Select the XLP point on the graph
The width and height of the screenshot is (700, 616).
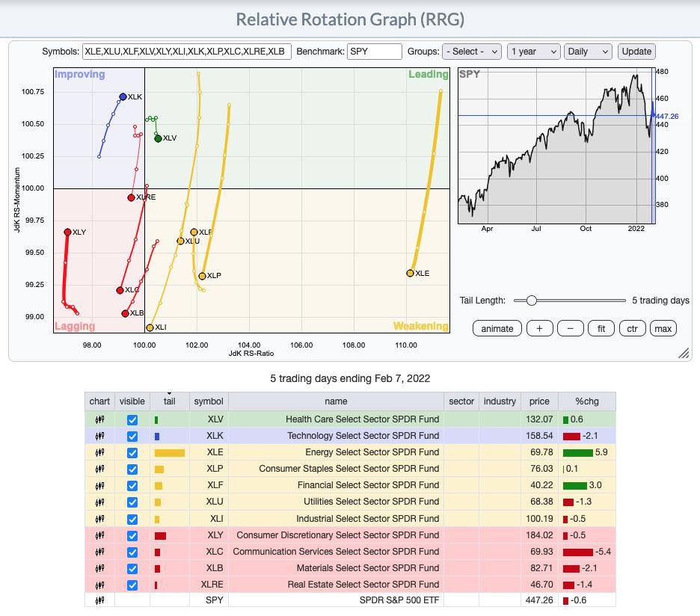click(x=202, y=277)
